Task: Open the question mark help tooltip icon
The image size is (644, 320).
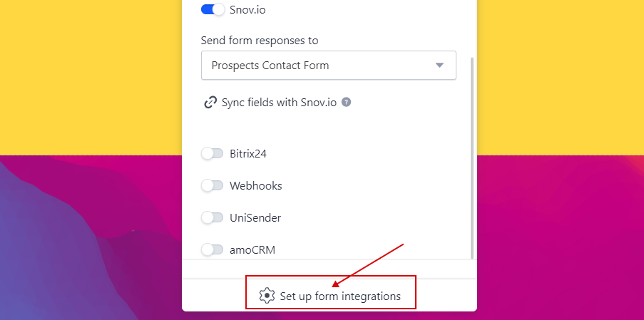Action: (346, 102)
